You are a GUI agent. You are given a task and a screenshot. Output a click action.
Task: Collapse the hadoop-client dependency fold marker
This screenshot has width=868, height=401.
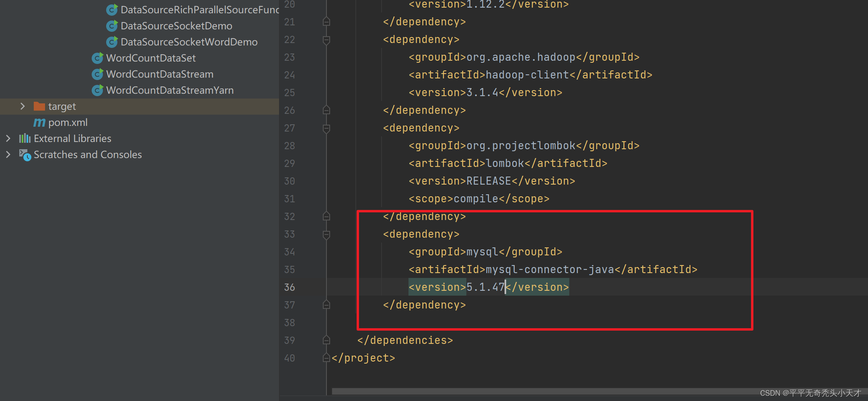[x=326, y=40]
